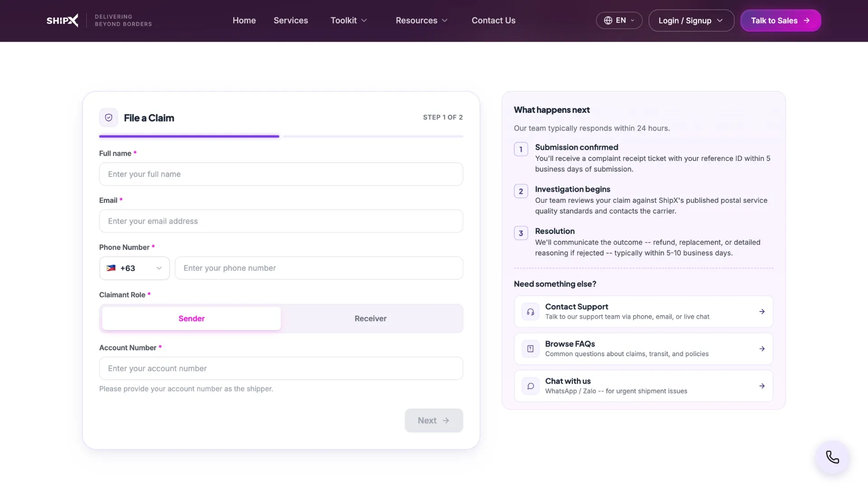The image size is (868, 488).
Task: Click the arrow on Contact Support card
Action: [x=762, y=312]
